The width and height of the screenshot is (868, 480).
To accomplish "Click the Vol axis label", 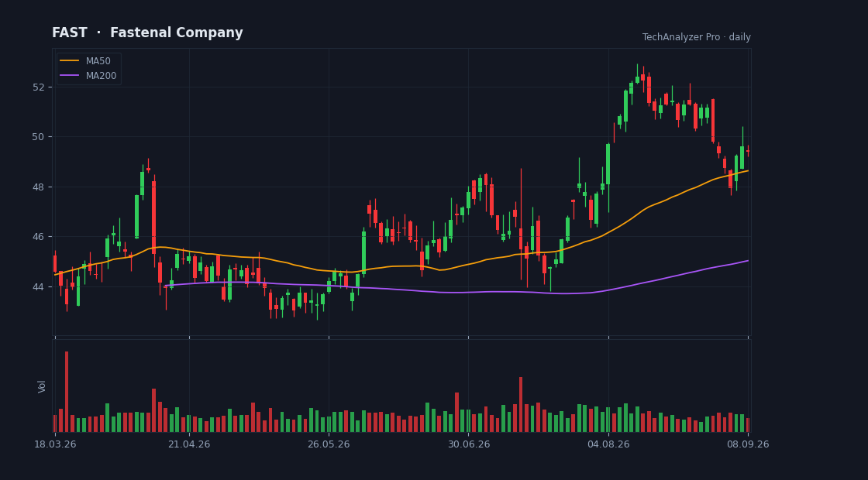I will click(x=42, y=386).
